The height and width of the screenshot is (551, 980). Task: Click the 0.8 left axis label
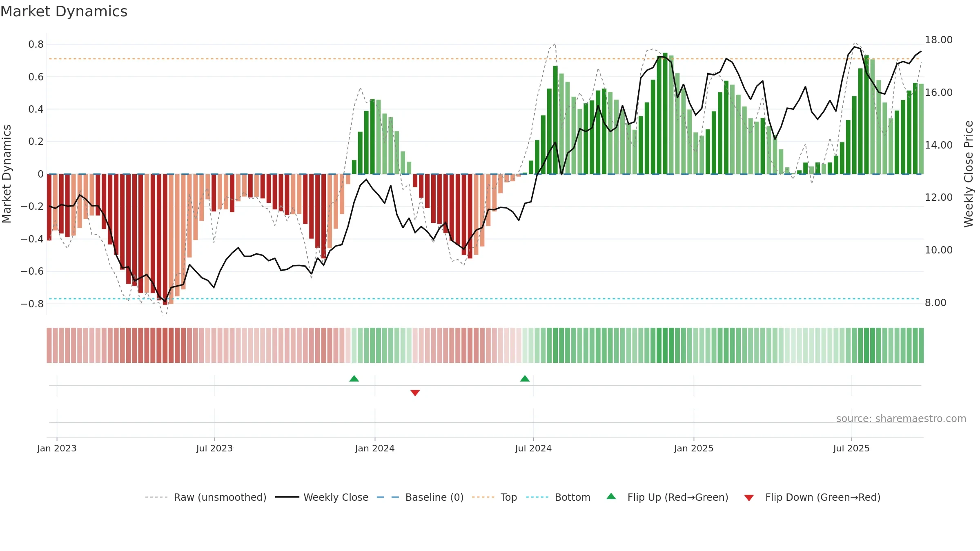[36, 44]
